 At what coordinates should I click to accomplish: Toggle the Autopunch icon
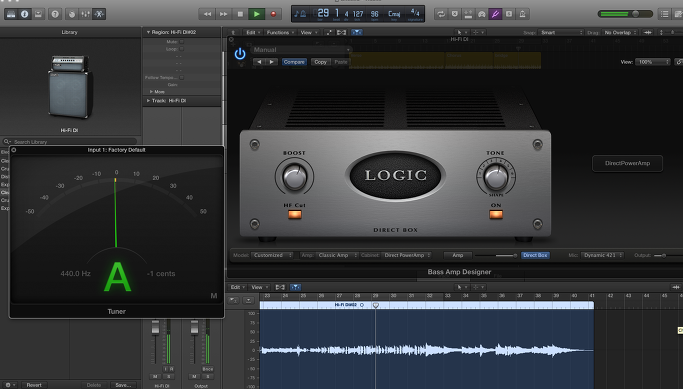coord(468,14)
